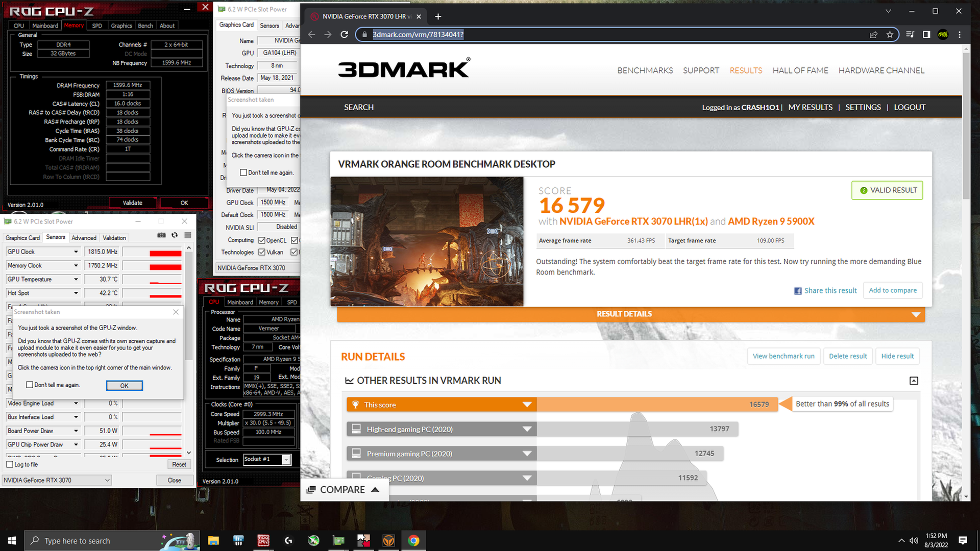Viewport: 980px width, 551px height.
Task: Expand Premium gaming PC (2020) row
Action: pyautogui.click(x=442, y=454)
